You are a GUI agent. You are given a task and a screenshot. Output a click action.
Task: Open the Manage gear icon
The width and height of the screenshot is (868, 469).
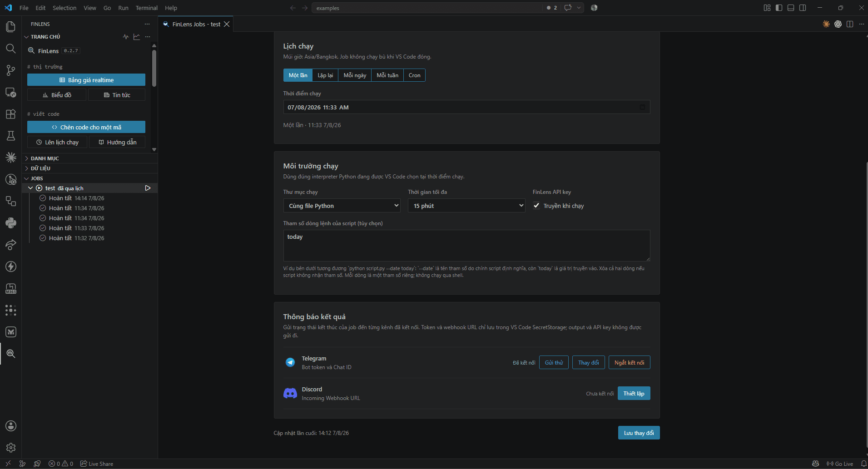pyautogui.click(x=10, y=448)
